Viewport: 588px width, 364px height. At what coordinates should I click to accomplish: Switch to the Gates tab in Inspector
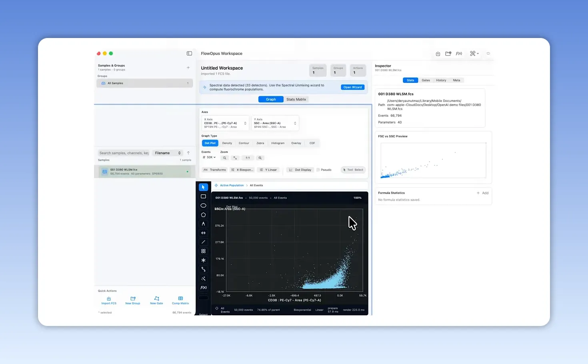coord(426,80)
